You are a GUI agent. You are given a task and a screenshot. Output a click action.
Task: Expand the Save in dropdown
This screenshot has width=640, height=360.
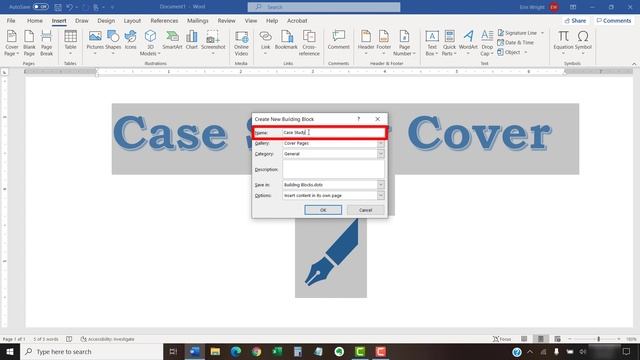tap(380, 185)
